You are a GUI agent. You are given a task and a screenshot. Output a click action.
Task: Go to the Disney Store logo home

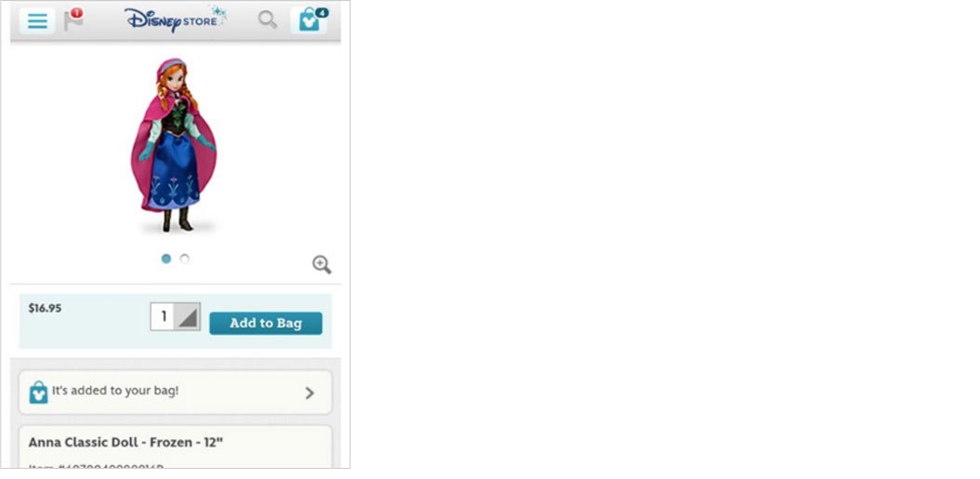[x=175, y=19]
